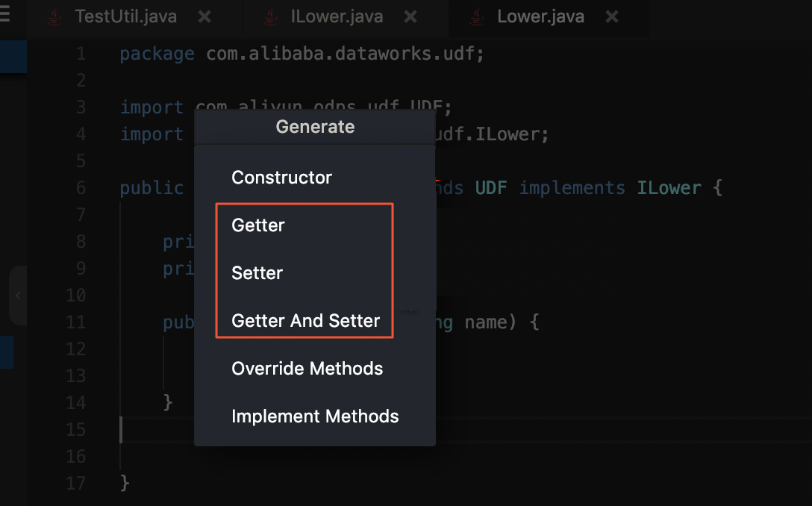This screenshot has width=812, height=506.
Task: Close the TestUtil.java tab
Action: (x=204, y=16)
